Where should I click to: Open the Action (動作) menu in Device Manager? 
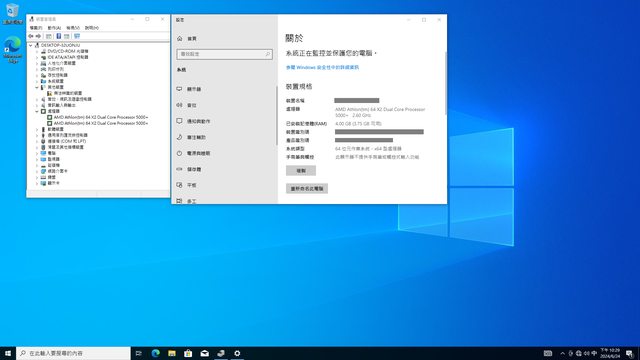pos(54,28)
